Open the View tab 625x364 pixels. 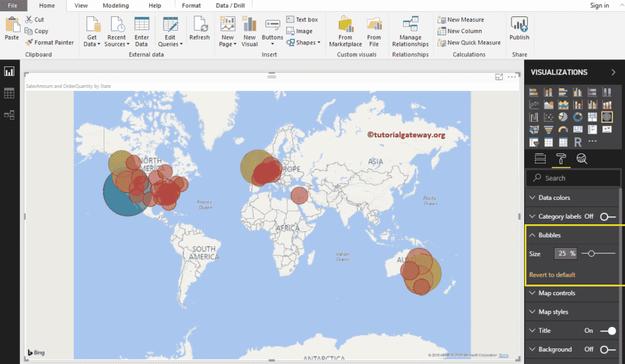click(x=81, y=6)
